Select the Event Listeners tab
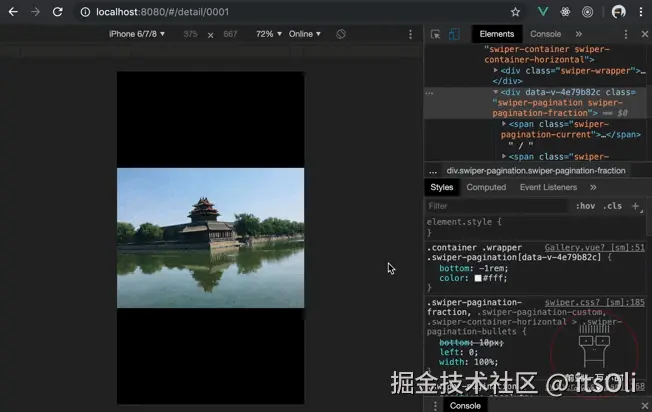 pos(548,187)
